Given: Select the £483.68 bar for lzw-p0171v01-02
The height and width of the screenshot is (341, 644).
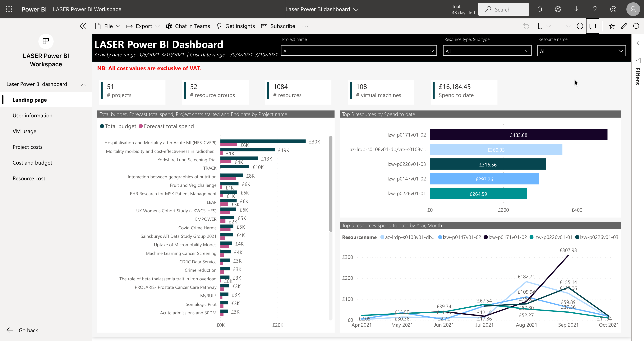Looking at the screenshot, I should pyautogui.click(x=518, y=135).
